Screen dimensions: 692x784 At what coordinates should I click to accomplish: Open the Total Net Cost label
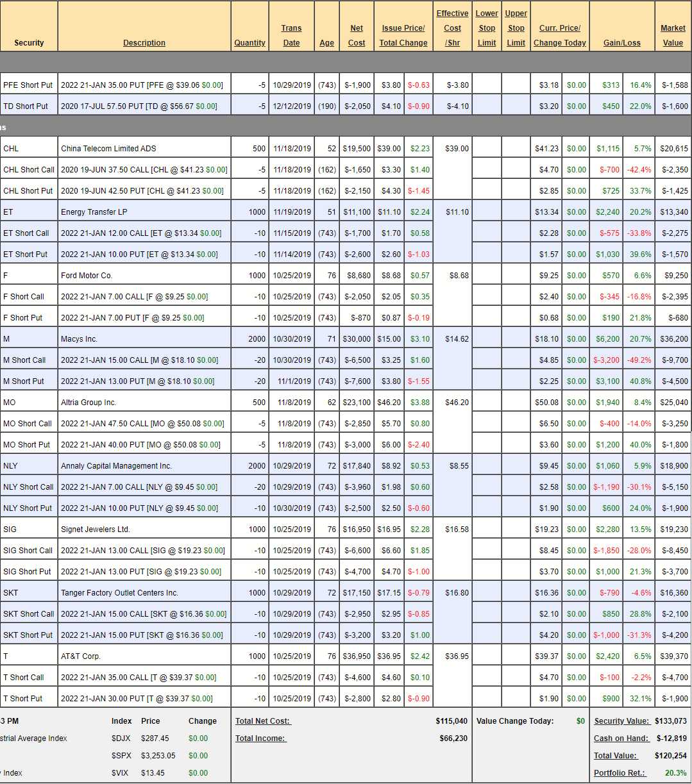(262, 721)
